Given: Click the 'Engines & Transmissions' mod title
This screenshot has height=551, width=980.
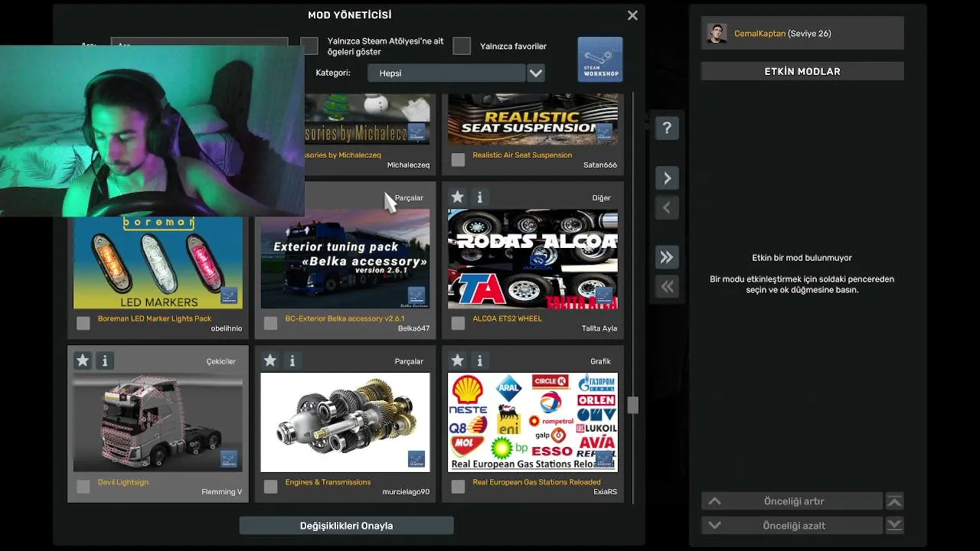Looking at the screenshot, I should pyautogui.click(x=328, y=482).
